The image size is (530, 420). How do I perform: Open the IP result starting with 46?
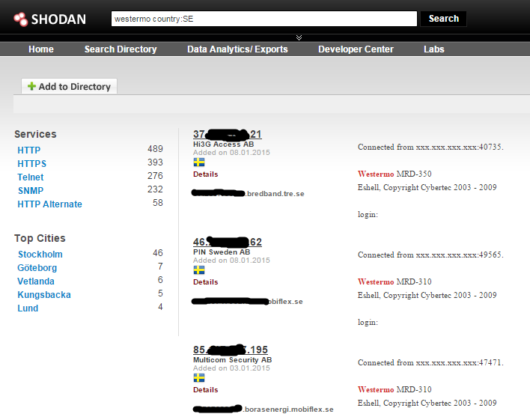pyautogui.click(x=227, y=242)
